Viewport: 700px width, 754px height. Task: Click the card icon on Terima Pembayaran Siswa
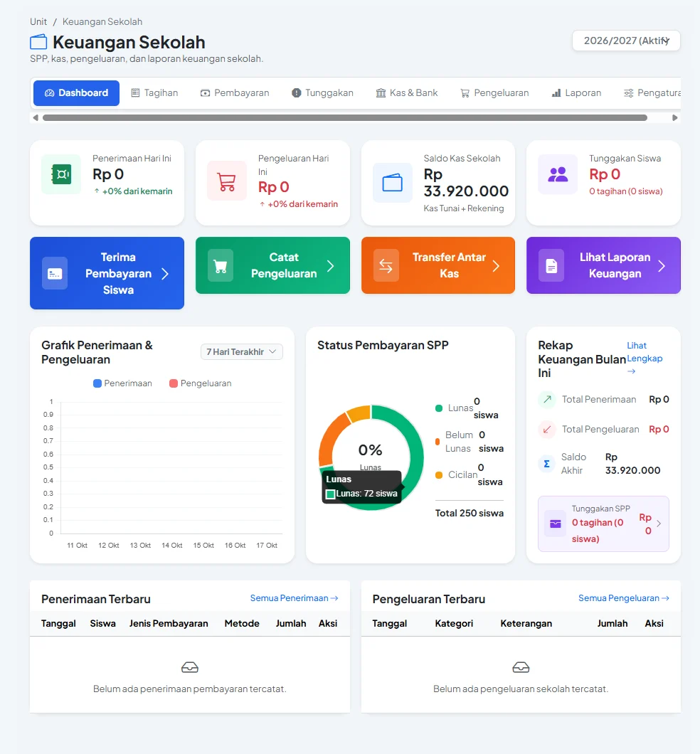(x=55, y=273)
